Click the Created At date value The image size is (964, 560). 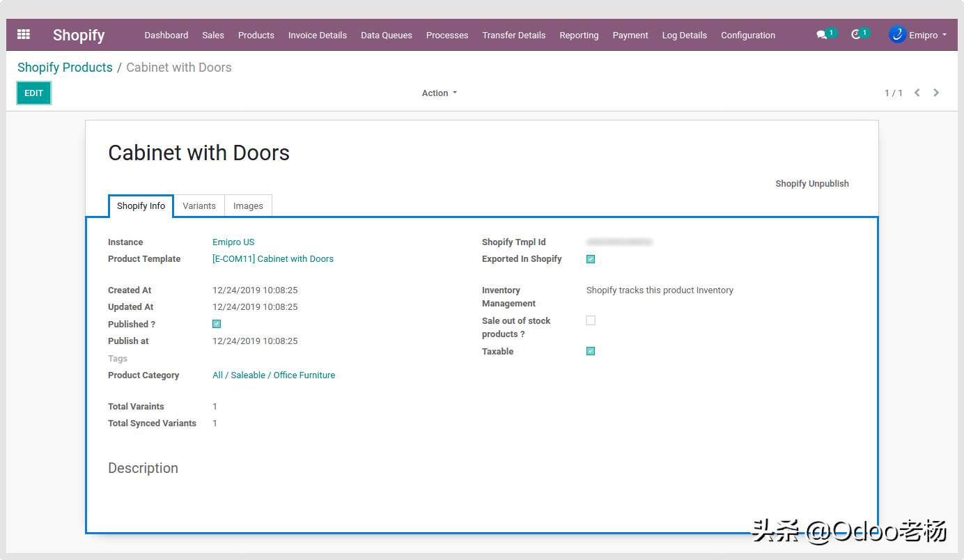click(x=255, y=290)
